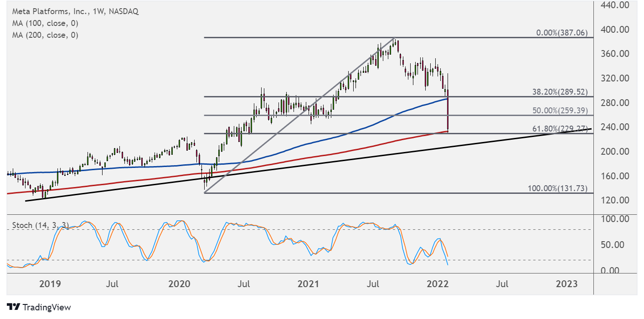Click the 2023 time axis label
The height and width of the screenshot is (319, 644).
(567, 284)
